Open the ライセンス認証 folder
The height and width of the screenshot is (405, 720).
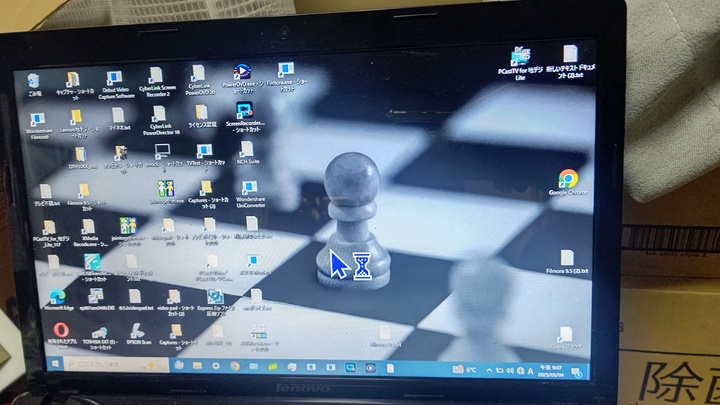click(202, 116)
